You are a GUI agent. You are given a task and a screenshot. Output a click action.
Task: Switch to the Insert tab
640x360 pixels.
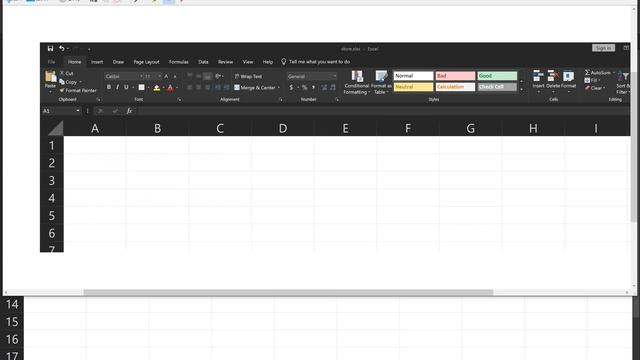97,62
